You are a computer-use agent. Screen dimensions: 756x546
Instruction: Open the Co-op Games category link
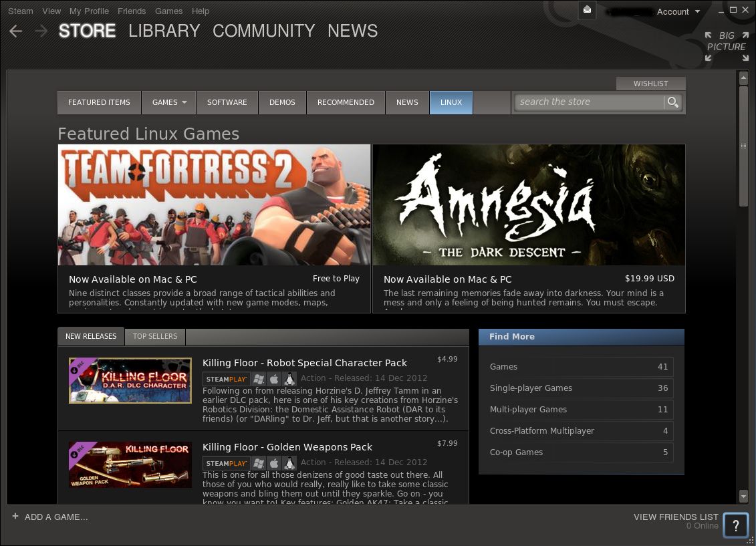[x=516, y=452]
